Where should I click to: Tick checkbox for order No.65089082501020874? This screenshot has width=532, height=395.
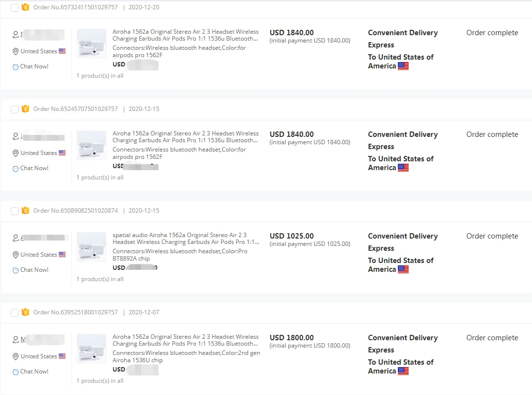(15, 211)
